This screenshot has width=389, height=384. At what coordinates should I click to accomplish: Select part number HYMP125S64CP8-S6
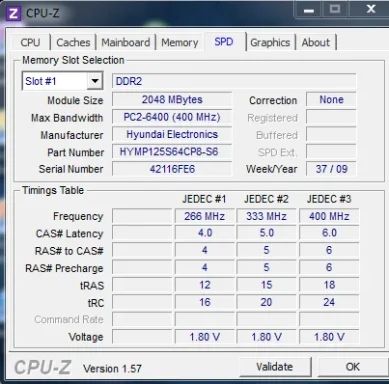172,152
